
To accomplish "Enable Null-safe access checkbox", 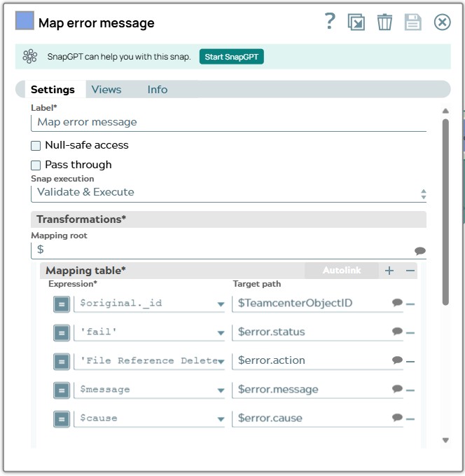I will coord(36,146).
